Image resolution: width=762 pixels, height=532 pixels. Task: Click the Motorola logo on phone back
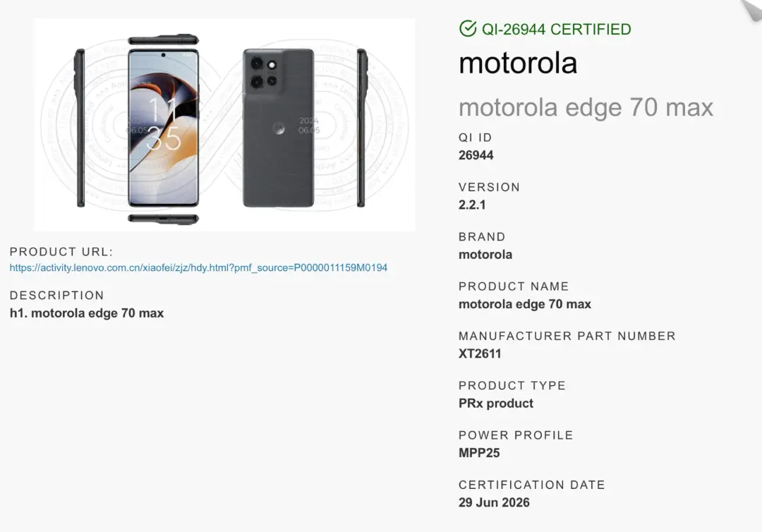point(279,128)
